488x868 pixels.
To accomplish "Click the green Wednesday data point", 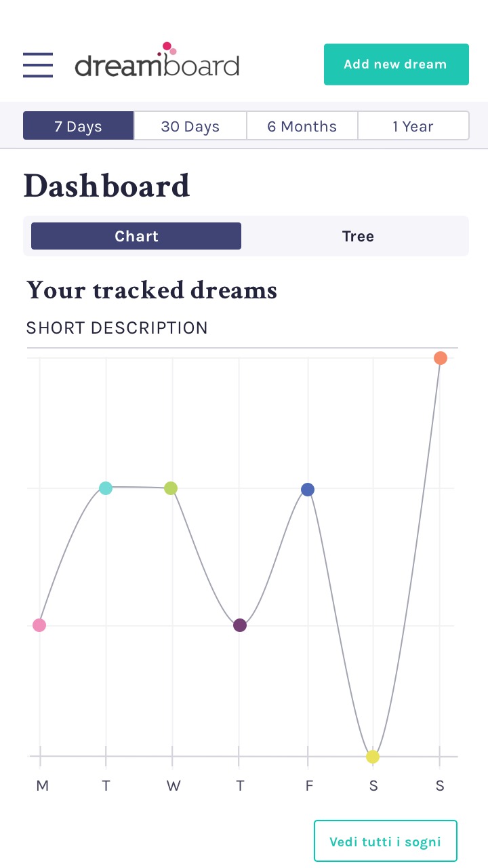I will 171,488.
